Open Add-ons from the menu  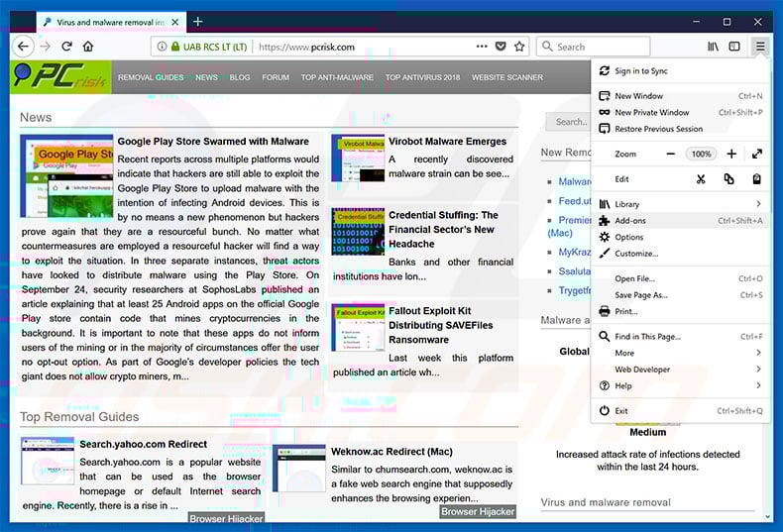click(680, 221)
